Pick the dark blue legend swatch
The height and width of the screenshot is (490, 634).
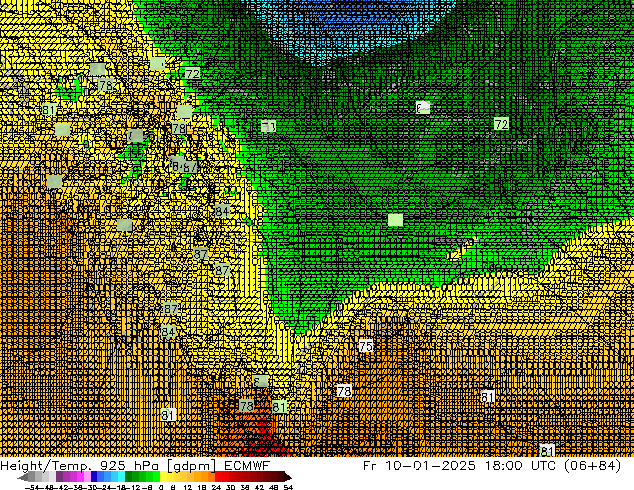(x=94, y=477)
